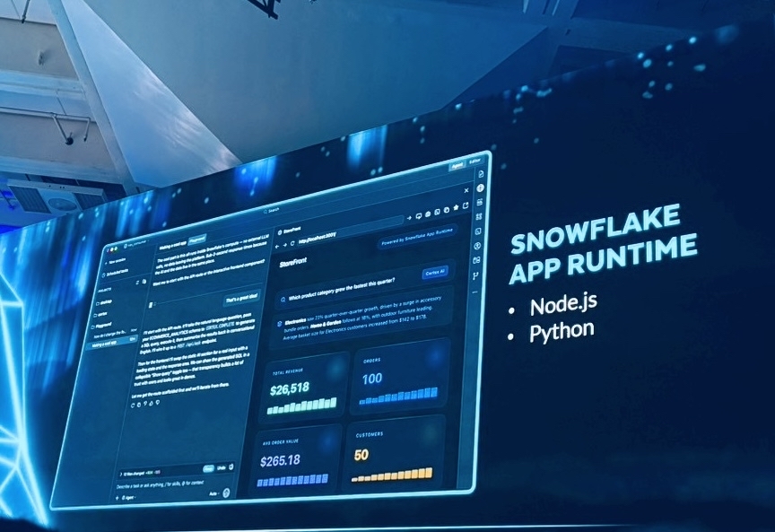Open Scheduled tasks in left sidebar
The image size is (775, 532).
[115, 272]
